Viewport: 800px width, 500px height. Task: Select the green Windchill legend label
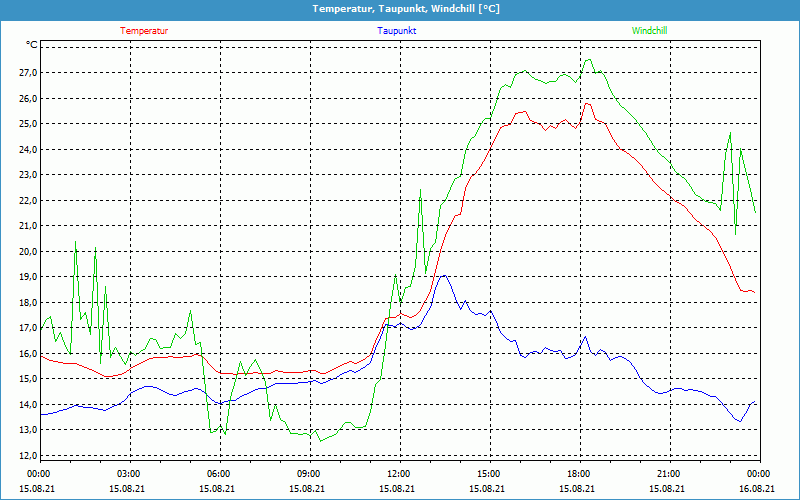tap(649, 31)
